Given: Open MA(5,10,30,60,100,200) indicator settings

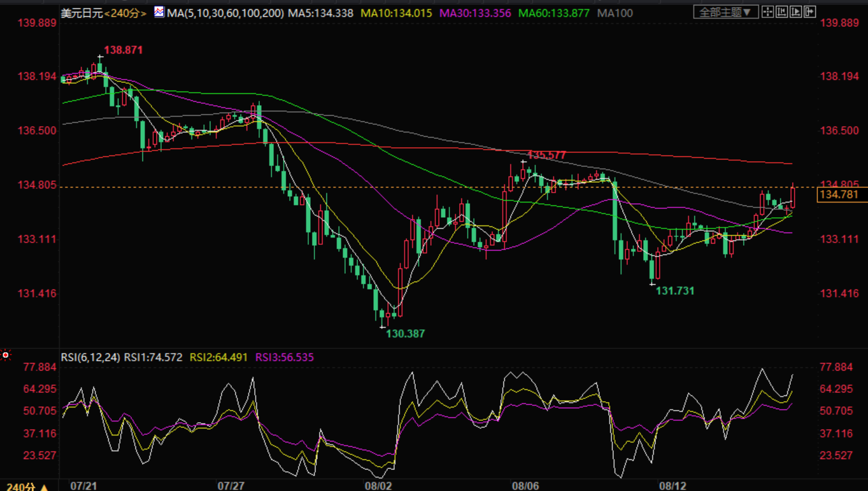Looking at the screenshot, I should [225, 13].
